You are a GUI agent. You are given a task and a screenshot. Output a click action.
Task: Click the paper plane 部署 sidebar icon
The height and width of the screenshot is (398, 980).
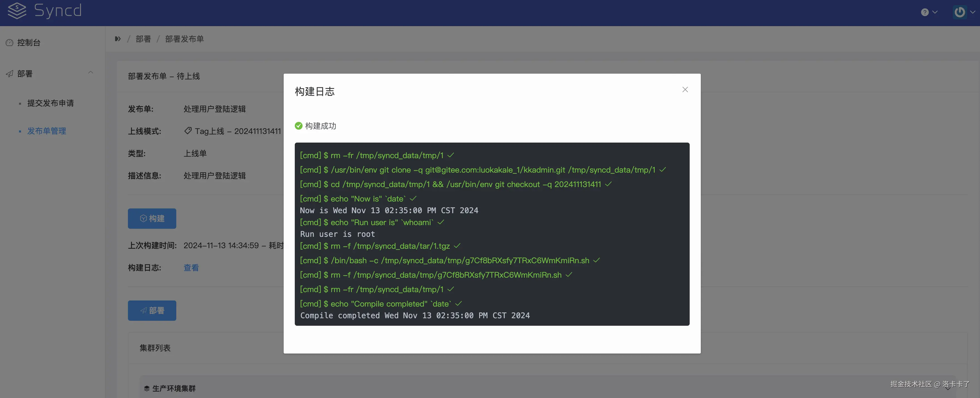[9, 74]
